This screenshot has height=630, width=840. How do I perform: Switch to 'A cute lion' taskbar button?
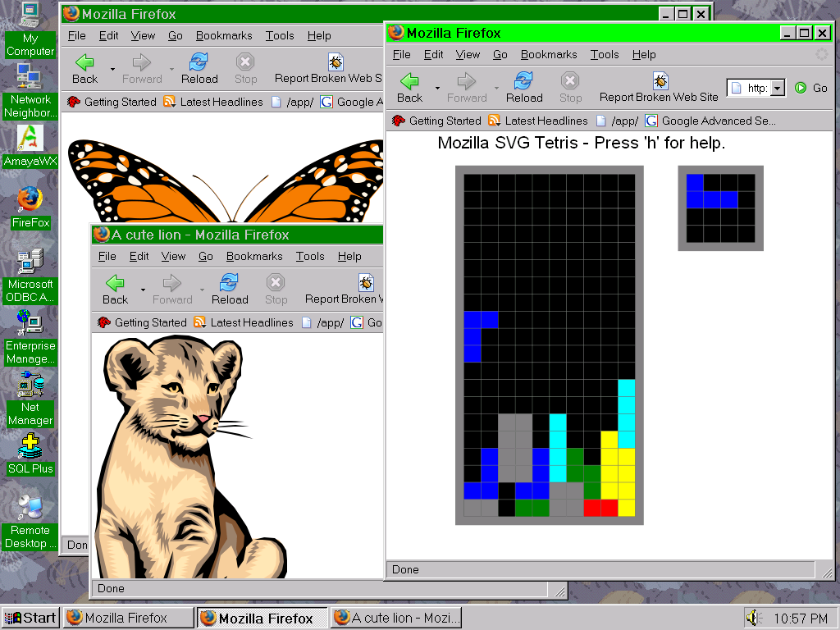pos(398,618)
